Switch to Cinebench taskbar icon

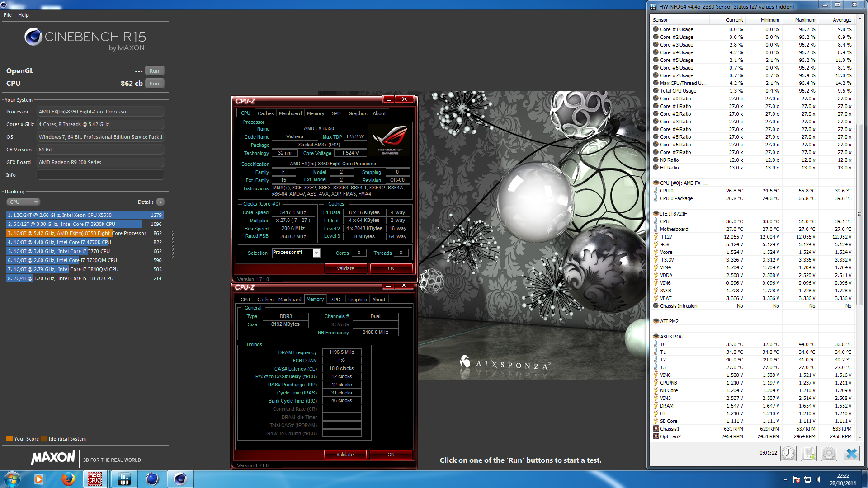pyautogui.click(x=180, y=479)
